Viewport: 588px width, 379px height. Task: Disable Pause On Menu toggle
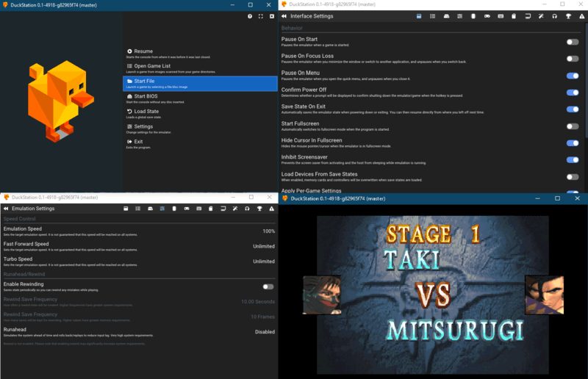tap(573, 76)
